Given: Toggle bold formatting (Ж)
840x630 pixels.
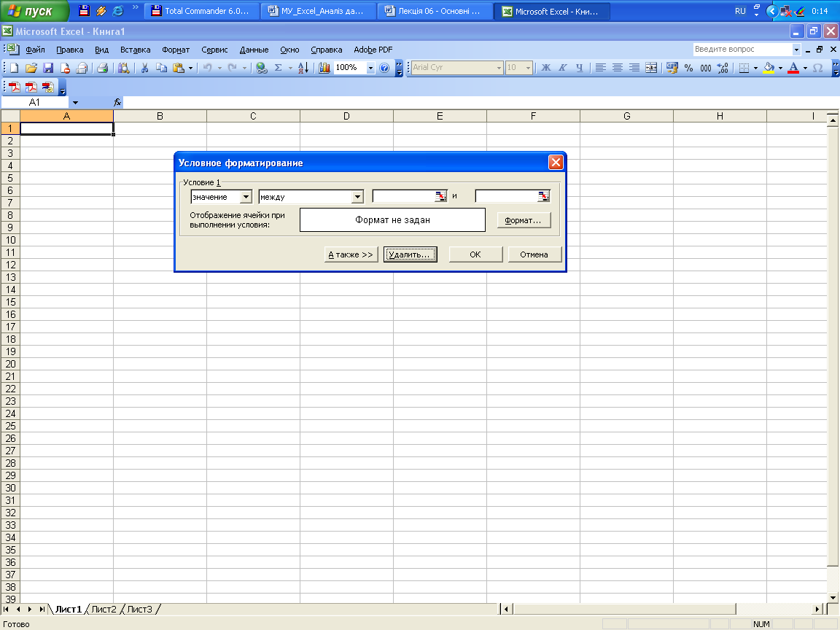Looking at the screenshot, I should (x=545, y=68).
